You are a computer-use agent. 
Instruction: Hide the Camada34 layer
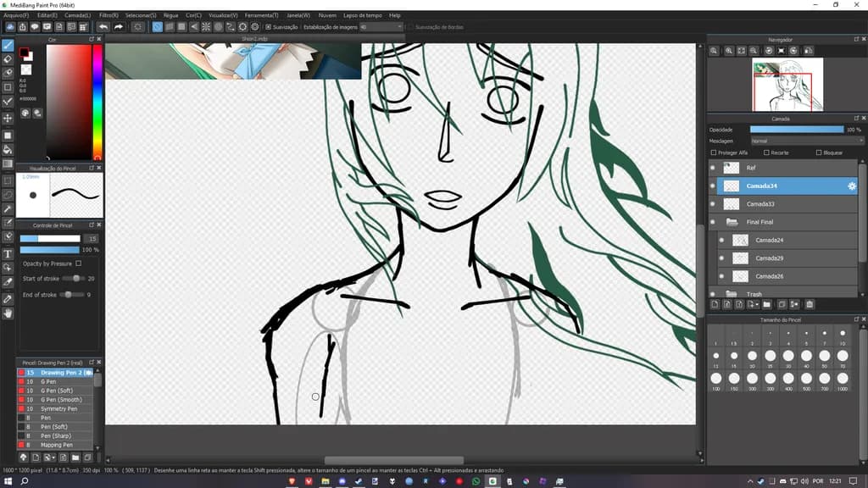click(x=713, y=186)
